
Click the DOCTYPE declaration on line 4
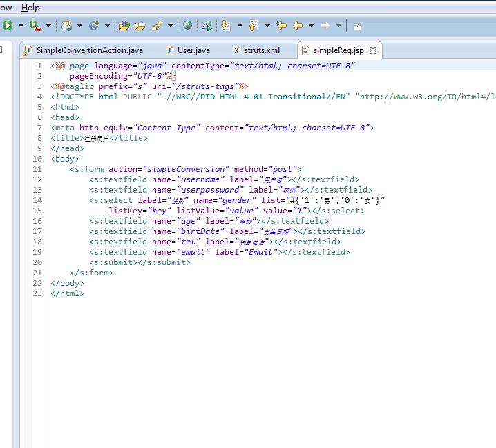pos(273,97)
